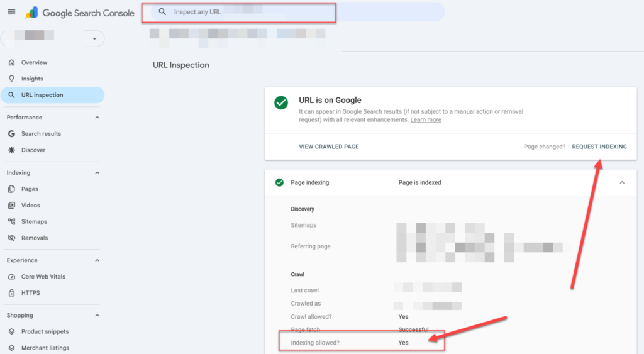The width and height of the screenshot is (644, 354).
Task: Click the green Page indexing checkmark
Action: (279, 182)
